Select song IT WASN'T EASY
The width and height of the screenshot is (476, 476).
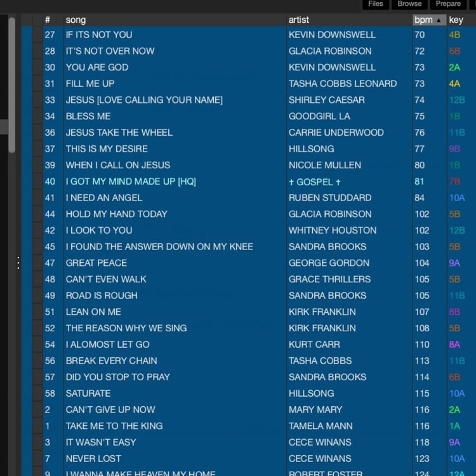tap(101, 442)
